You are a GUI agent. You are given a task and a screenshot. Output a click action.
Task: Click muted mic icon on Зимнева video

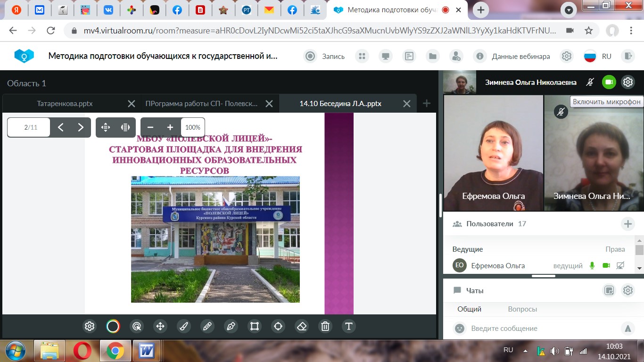[561, 112]
